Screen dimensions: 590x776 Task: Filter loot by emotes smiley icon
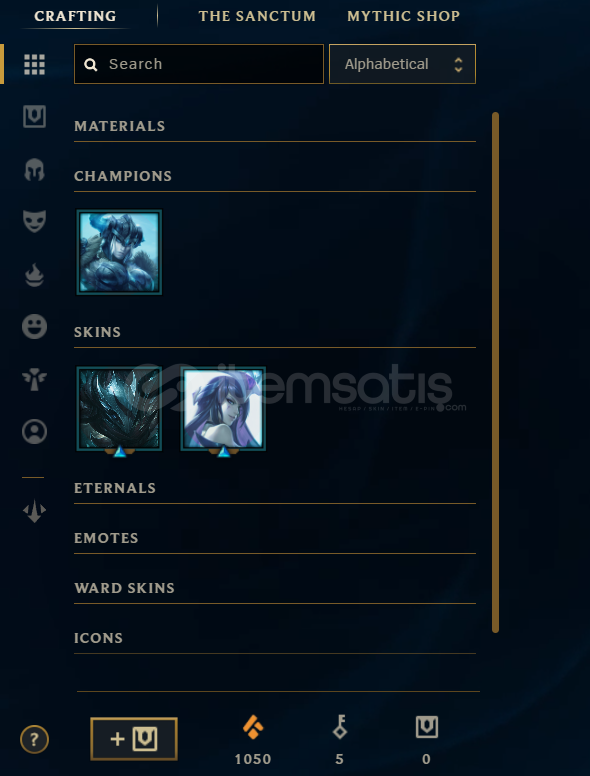pyautogui.click(x=34, y=327)
